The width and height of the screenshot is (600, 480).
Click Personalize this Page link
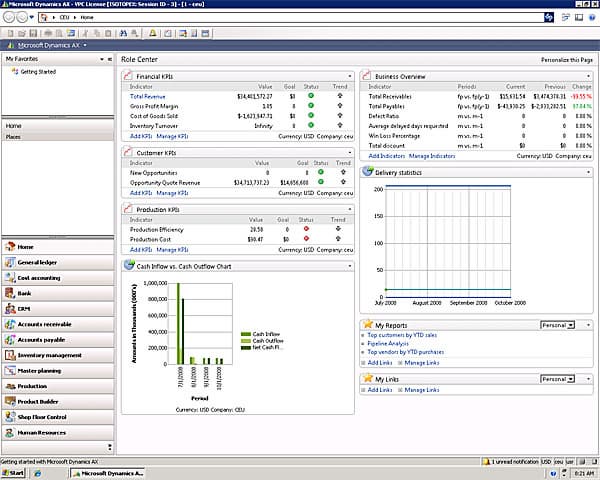click(567, 60)
